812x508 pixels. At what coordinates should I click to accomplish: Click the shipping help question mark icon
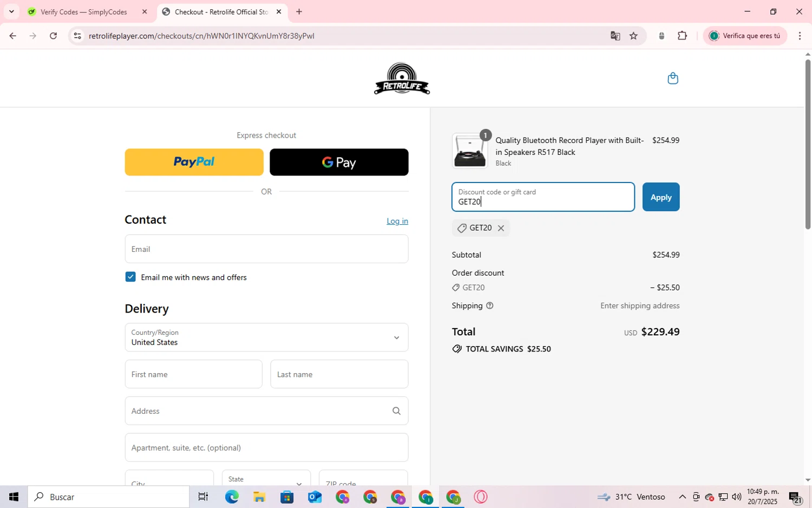[489, 305]
